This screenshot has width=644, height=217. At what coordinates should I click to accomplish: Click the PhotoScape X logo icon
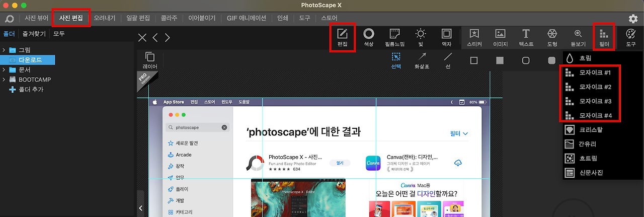click(x=10, y=19)
